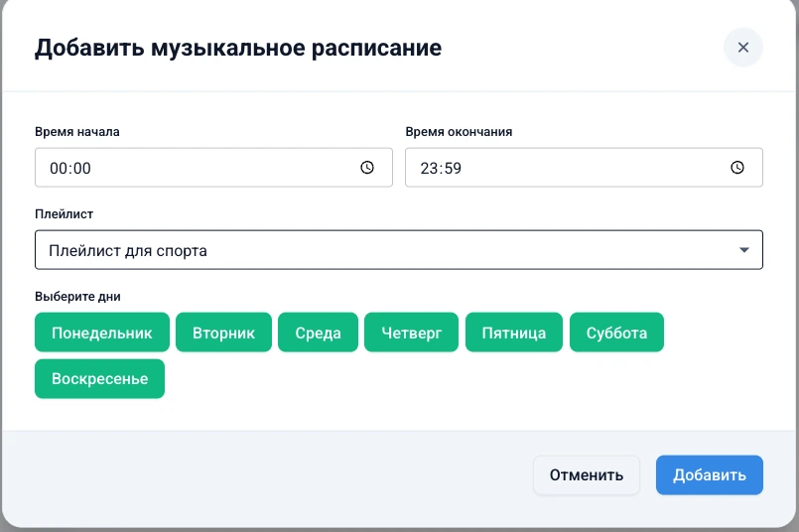The image size is (799, 532).
Task: Select hours value 23 in end time
Action: [429, 169]
